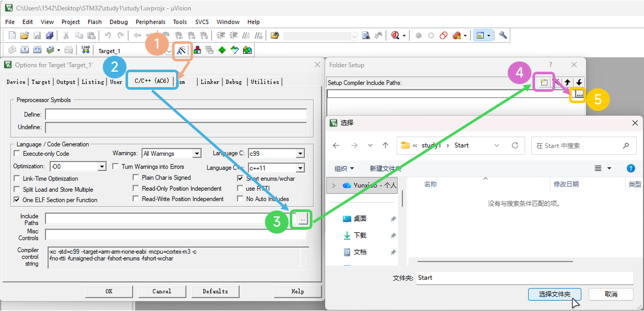This screenshot has height=311, width=644.
Task: Open the Options for Target wand icon
Action: click(181, 50)
